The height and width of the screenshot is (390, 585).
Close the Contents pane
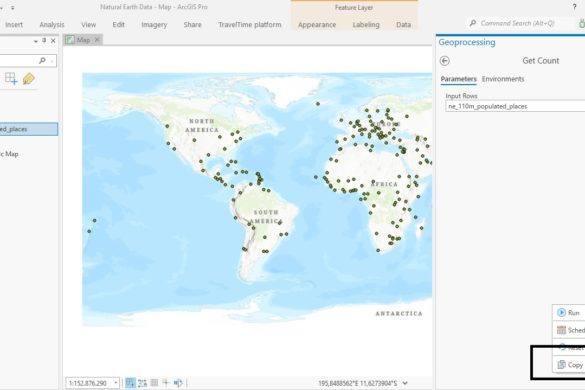pos(53,40)
